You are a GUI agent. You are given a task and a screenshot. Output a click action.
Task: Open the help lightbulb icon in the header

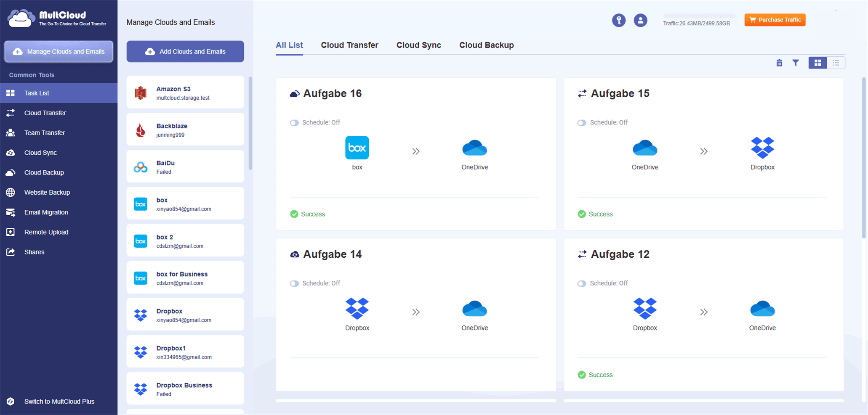(619, 20)
